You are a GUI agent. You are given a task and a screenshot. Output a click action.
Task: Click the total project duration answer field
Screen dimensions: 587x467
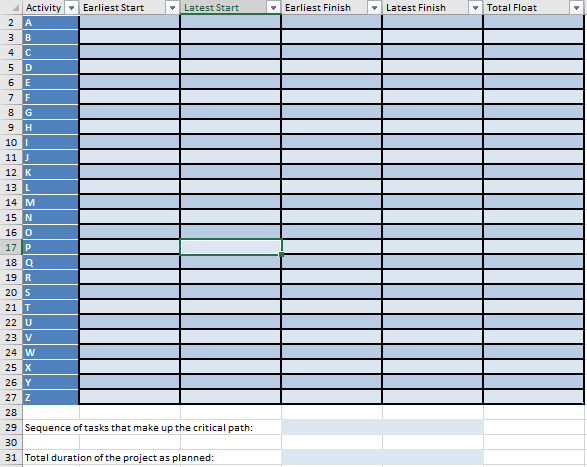382,457
